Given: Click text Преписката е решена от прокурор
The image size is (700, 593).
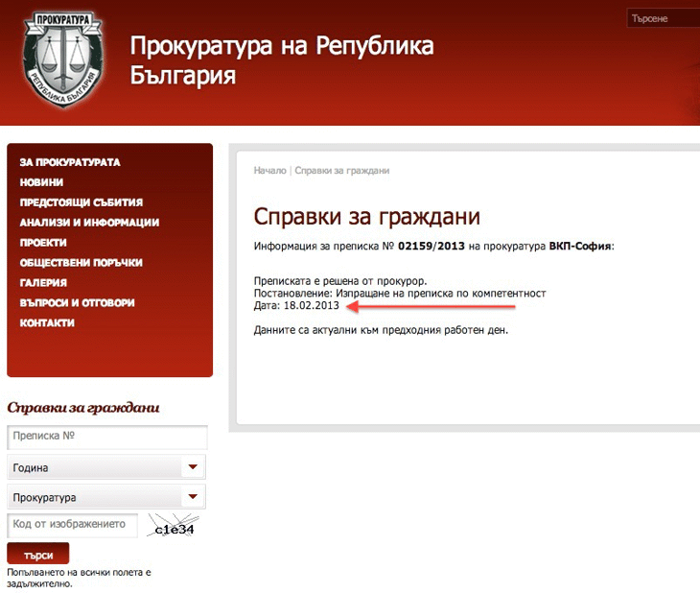Looking at the screenshot, I should (340, 281).
